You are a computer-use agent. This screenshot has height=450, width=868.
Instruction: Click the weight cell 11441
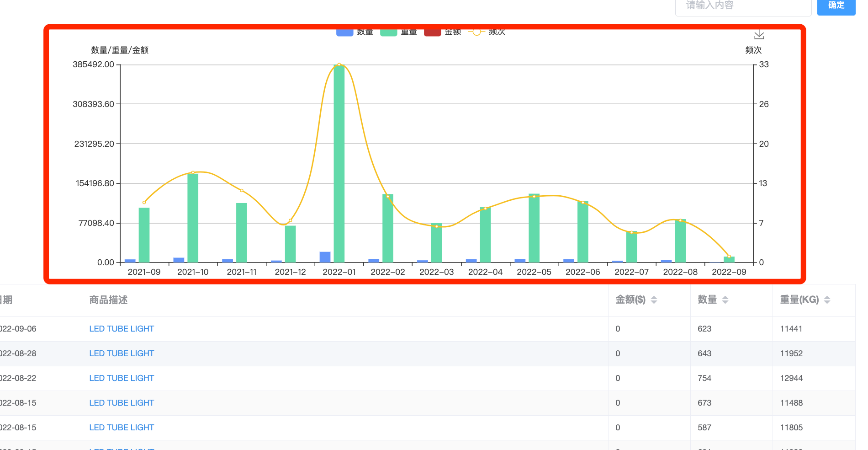(791, 329)
